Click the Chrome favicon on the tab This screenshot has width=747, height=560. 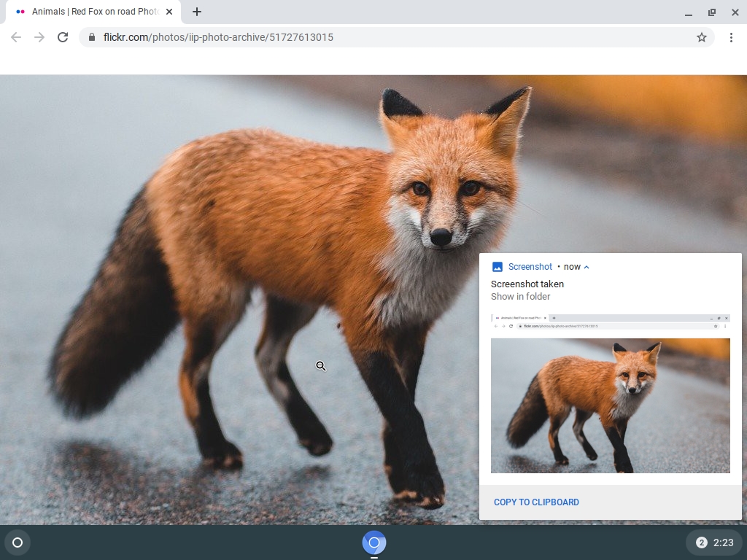(20, 12)
